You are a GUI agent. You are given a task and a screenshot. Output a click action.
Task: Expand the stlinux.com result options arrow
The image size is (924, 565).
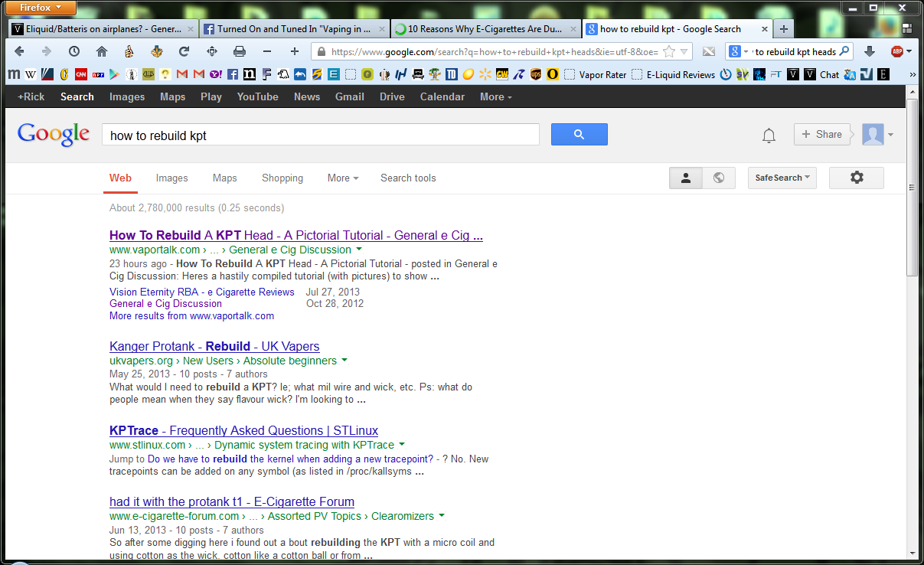tap(402, 445)
